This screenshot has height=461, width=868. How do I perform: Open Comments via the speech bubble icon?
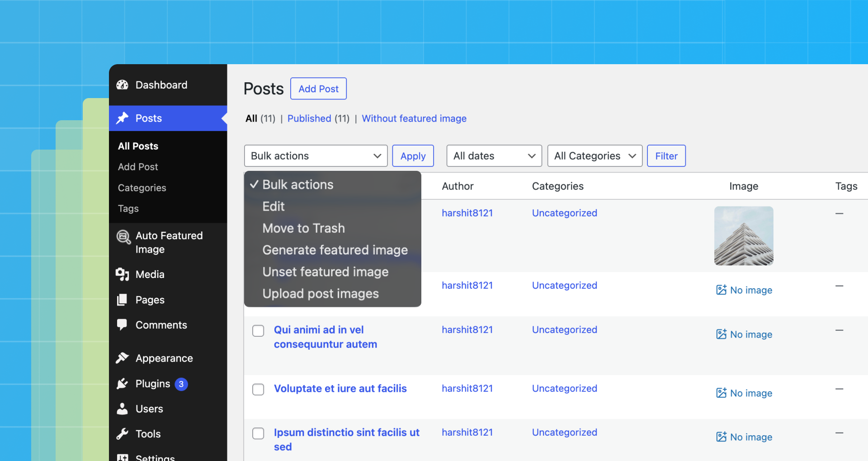(122, 325)
